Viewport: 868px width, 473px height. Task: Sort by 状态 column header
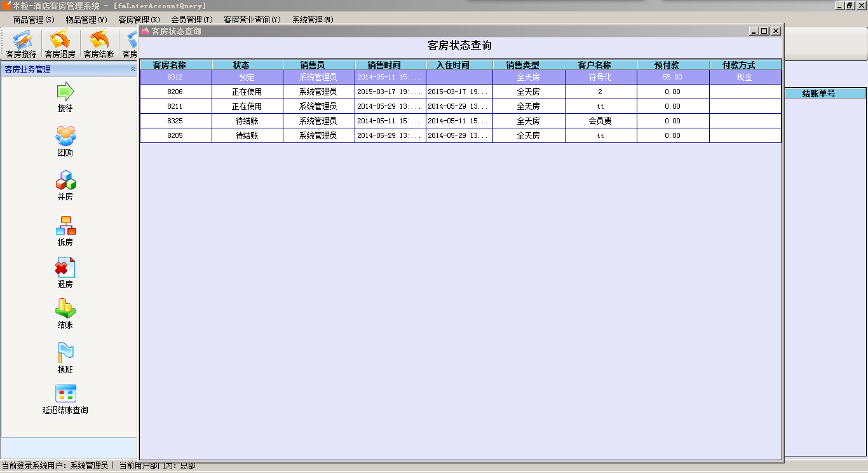point(241,65)
